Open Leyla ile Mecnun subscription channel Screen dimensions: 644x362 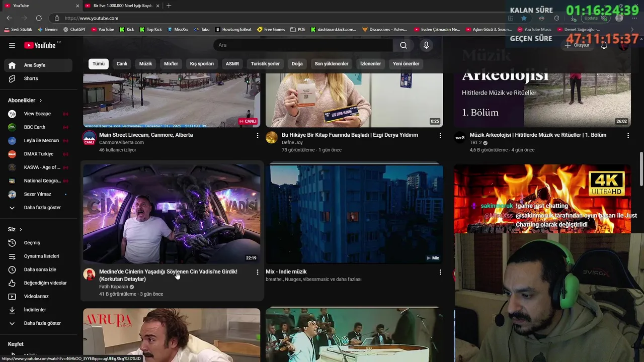38,140
